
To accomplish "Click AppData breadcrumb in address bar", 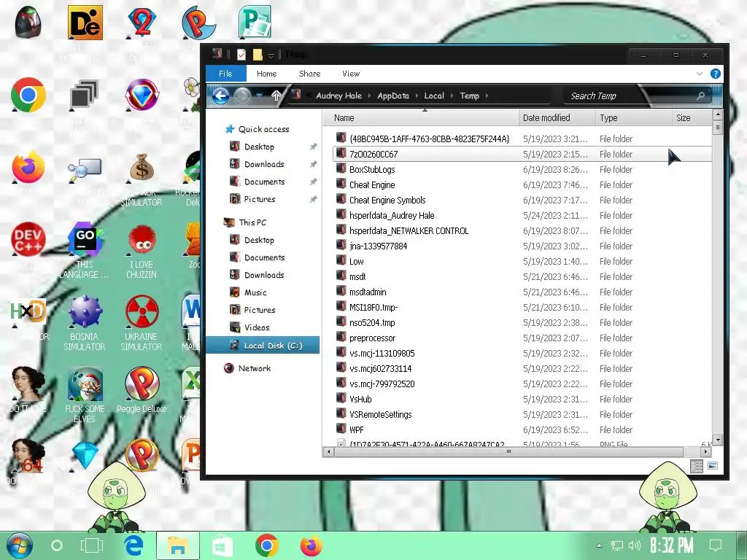I will [x=393, y=96].
